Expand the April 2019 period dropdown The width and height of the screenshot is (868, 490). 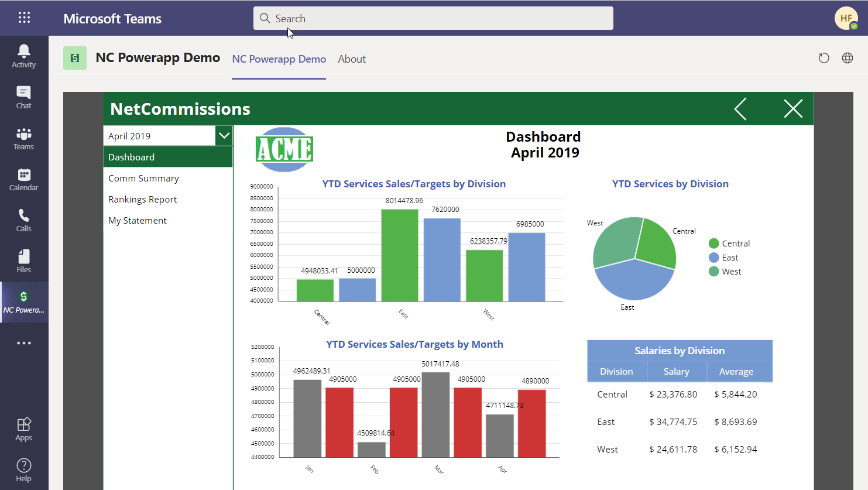224,136
